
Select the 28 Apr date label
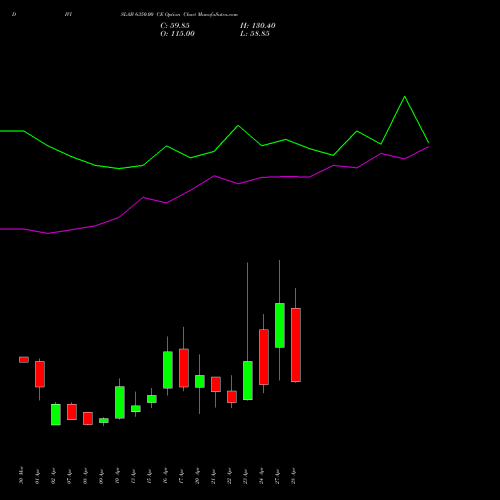point(294,476)
